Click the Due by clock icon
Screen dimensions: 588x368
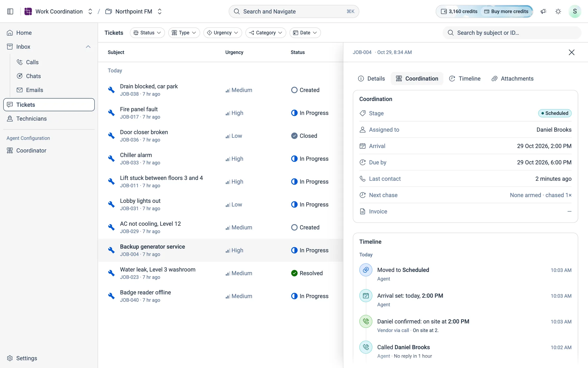tap(363, 163)
